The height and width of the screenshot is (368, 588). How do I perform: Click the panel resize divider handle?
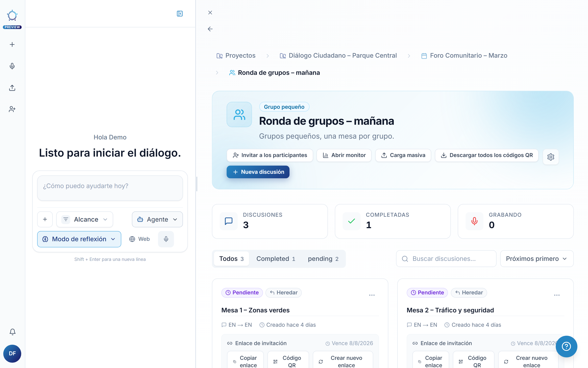197,184
